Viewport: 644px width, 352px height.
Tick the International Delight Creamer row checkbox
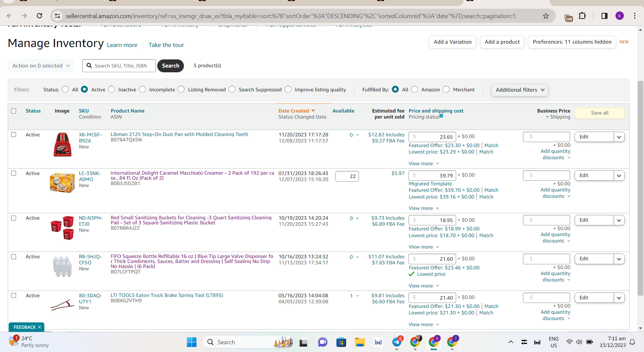pyautogui.click(x=14, y=173)
